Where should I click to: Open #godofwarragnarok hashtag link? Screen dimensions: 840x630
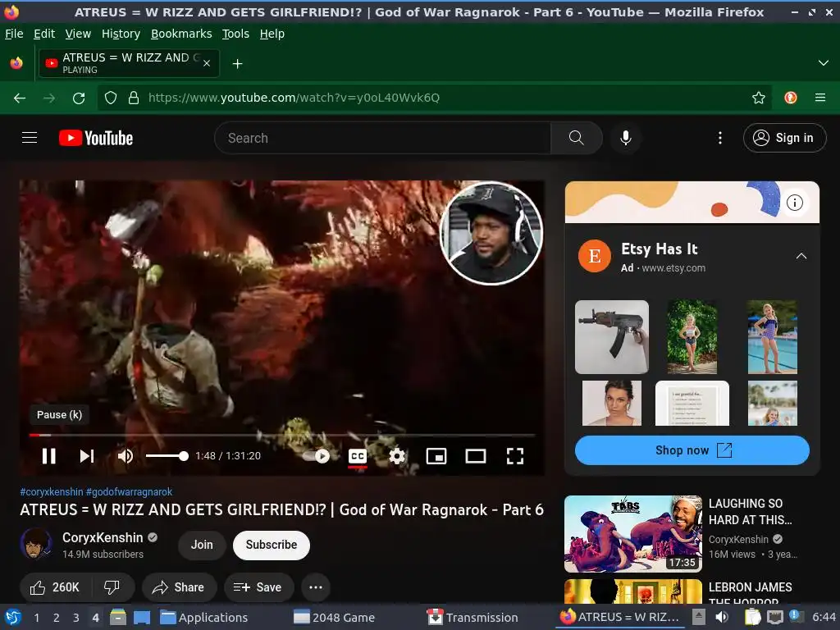pyautogui.click(x=129, y=492)
